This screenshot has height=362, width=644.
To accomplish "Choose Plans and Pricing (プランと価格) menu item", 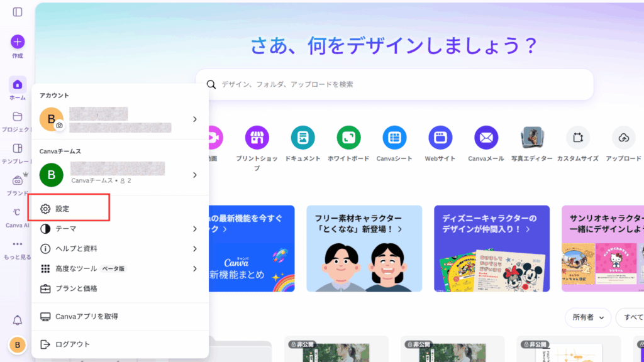I will click(75, 288).
